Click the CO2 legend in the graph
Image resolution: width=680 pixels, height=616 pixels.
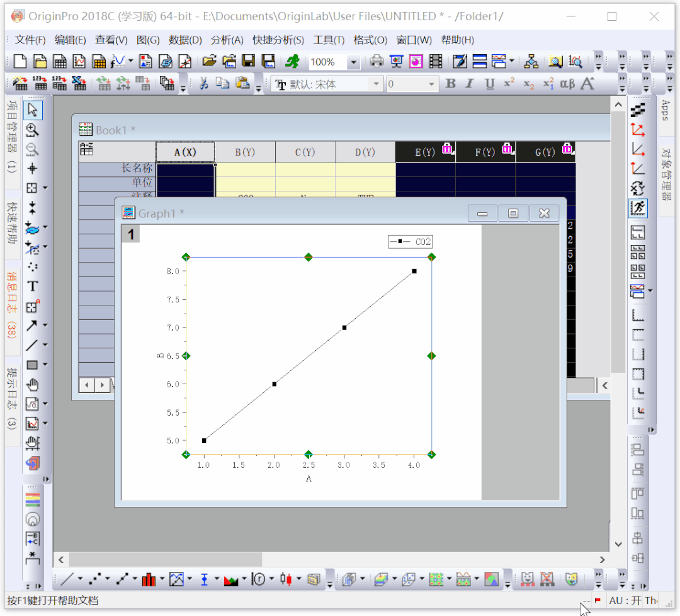[411, 241]
